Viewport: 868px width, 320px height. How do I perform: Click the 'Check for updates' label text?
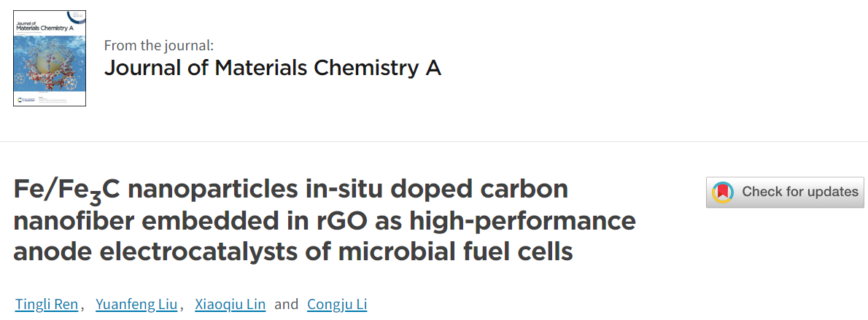800,192
